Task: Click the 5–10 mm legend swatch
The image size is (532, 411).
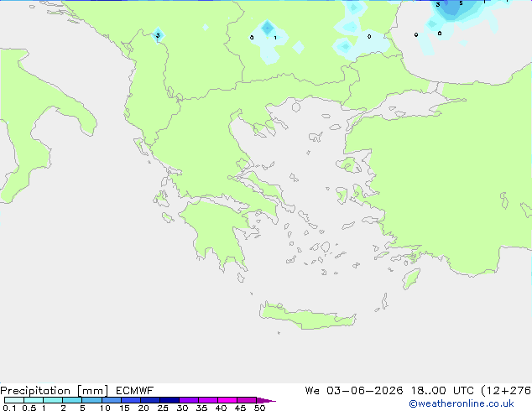Action: pos(91,400)
